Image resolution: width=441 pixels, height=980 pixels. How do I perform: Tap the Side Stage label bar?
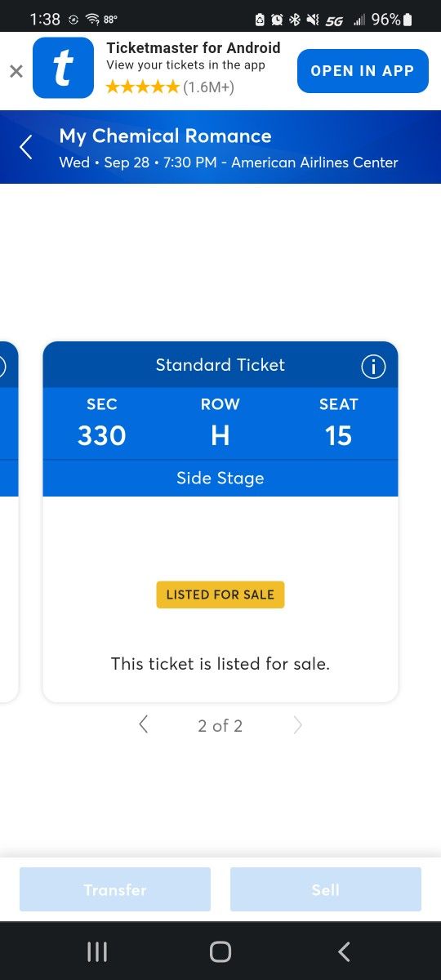pos(220,479)
